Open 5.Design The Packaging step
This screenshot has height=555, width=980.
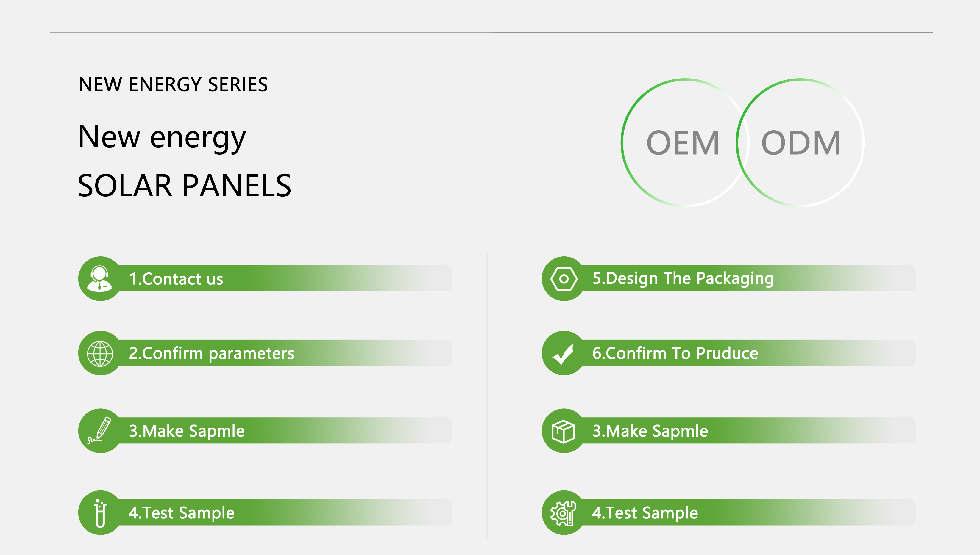[683, 279]
